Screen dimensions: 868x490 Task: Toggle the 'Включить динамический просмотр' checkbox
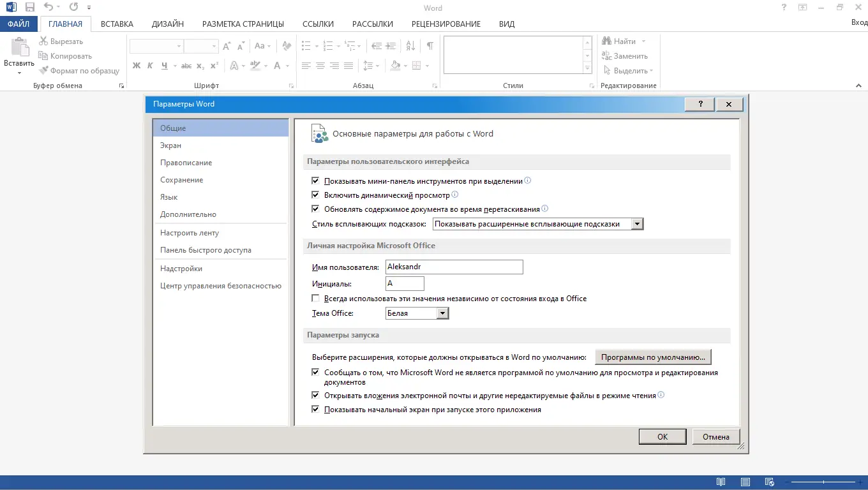point(315,195)
